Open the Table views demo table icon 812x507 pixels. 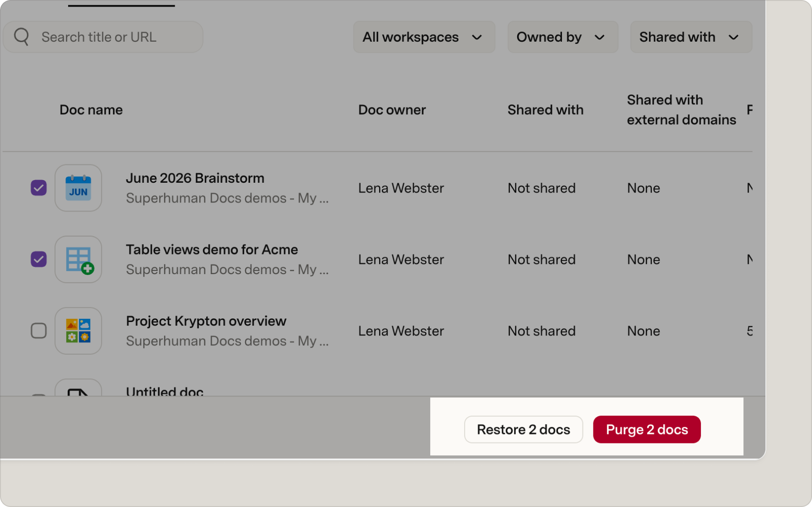[x=78, y=259]
